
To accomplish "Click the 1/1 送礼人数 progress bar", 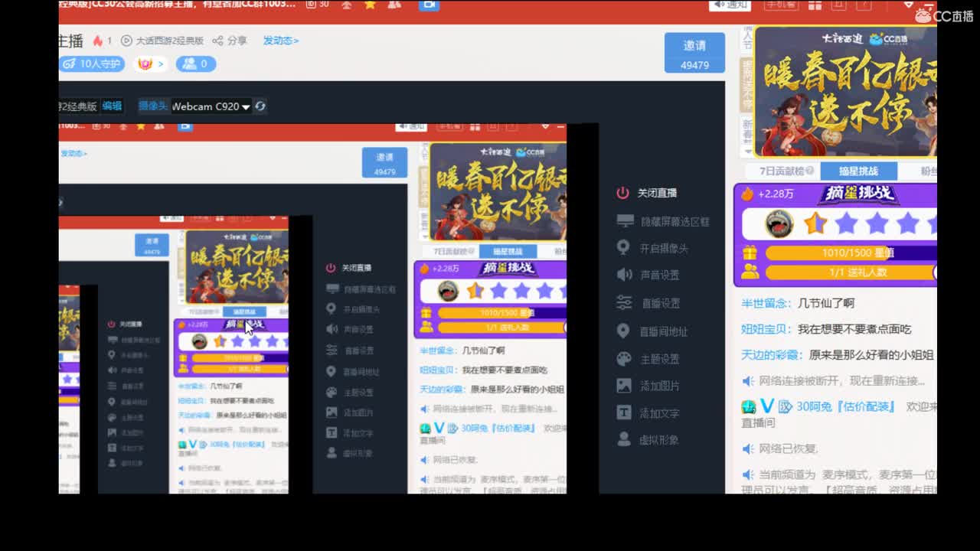I will pos(851,272).
